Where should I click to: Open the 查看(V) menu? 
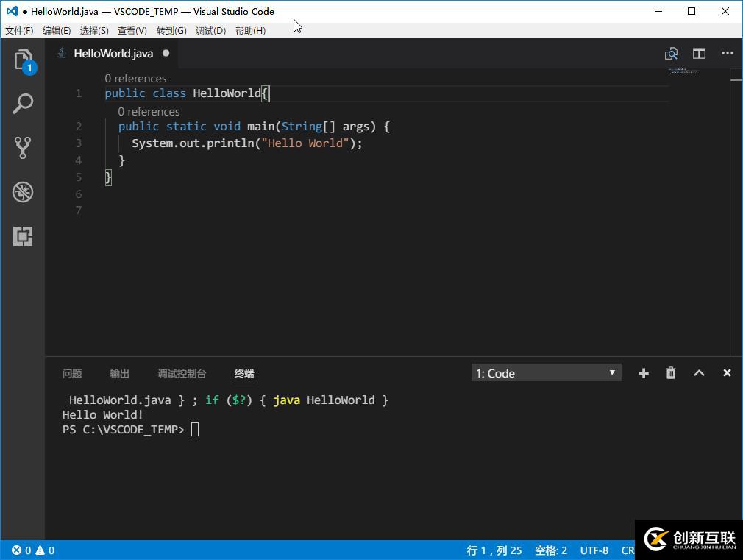point(132,31)
